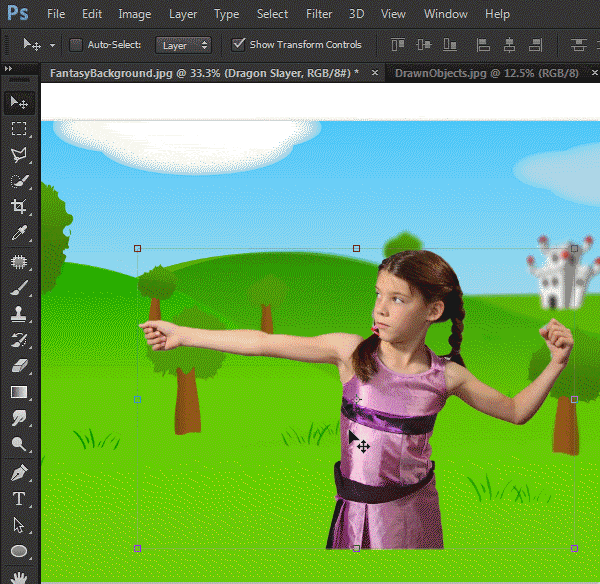Open the 3D menu
The height and width of the screenshot is (584, 600).
click(x=356, y=14)
